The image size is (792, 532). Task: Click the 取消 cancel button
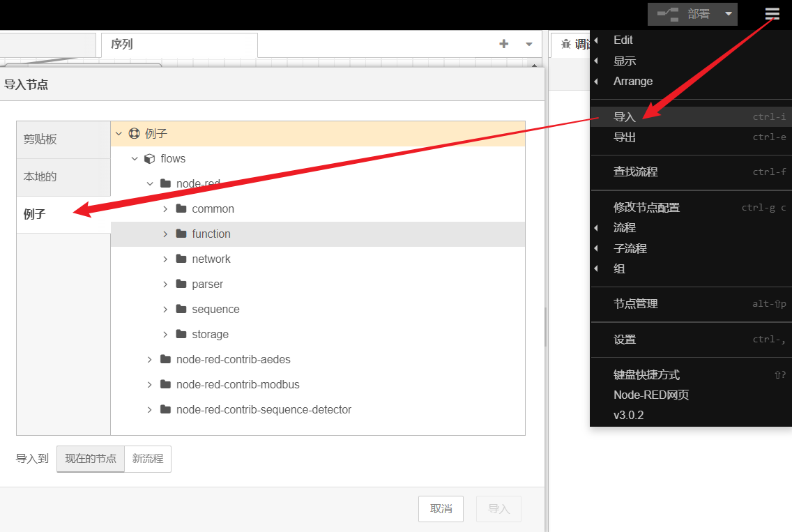tap(441, 509)
